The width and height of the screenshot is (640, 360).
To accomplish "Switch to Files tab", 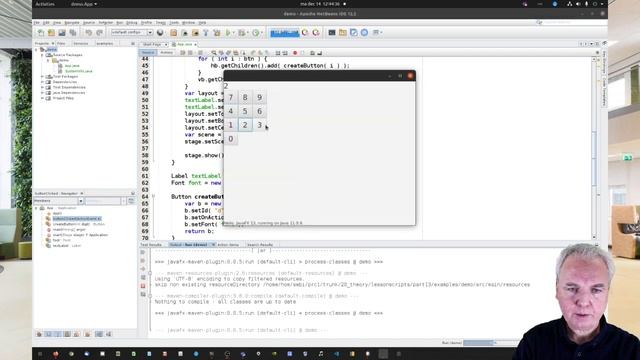I will [61, 43].
